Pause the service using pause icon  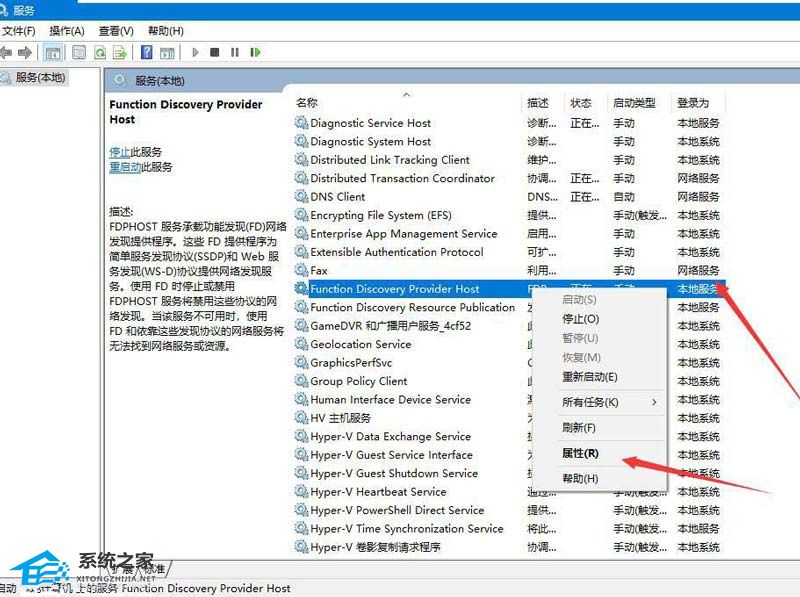(x=234, y=52)
